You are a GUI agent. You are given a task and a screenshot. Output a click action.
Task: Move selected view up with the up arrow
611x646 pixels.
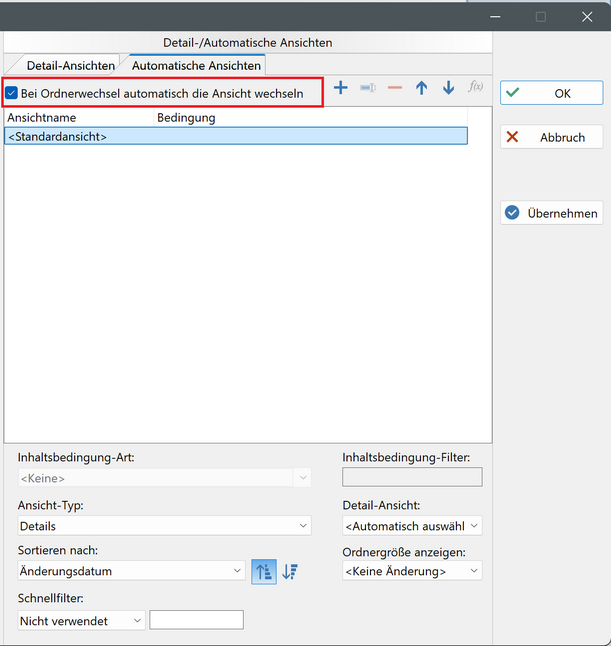(421, 88)
